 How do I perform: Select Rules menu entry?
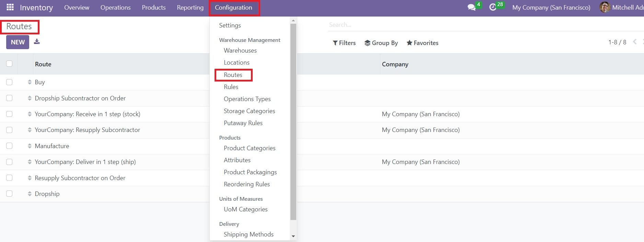pos(231,87)
